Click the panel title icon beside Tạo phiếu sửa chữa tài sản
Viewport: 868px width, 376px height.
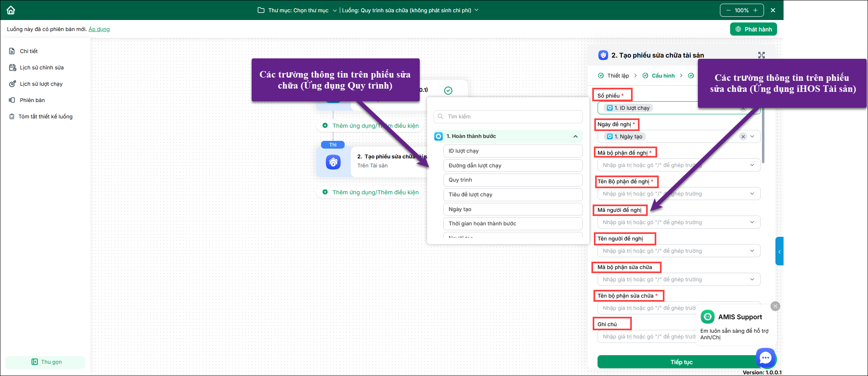pos(603,55)
